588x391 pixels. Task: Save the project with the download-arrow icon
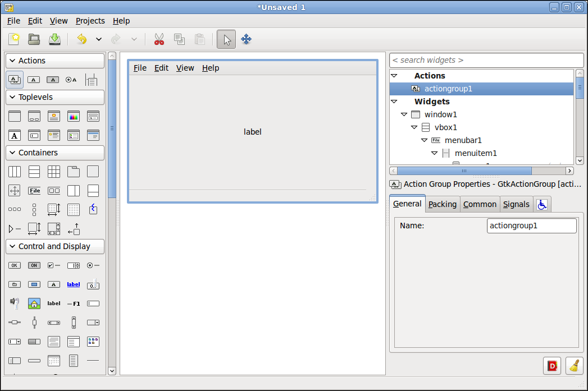pyautogui.click(x=54, y=39)
